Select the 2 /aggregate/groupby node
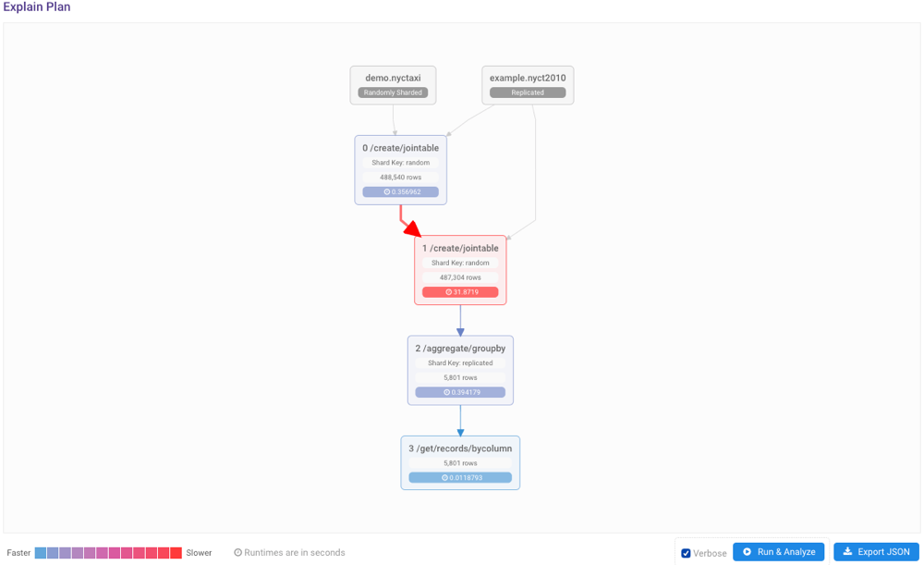The height and width of the screenshot is (565, 924). tap(460, 349)
